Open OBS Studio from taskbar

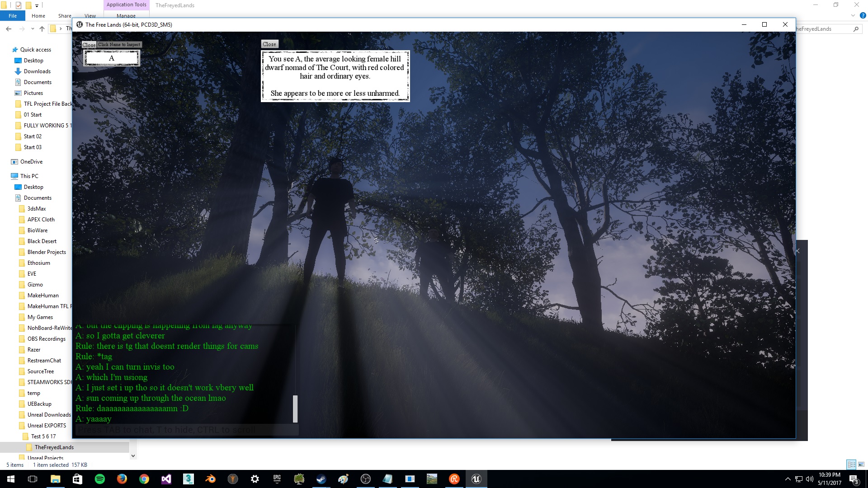[365, 479]
